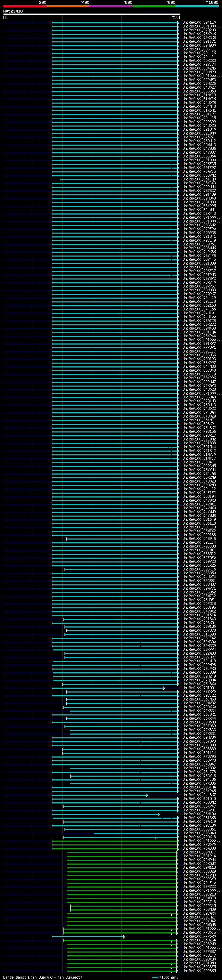222x980 pixels.
Task: Select the label UniRef100_B9IPJ4
Action: pyautogui.click(x=199, y=856)
